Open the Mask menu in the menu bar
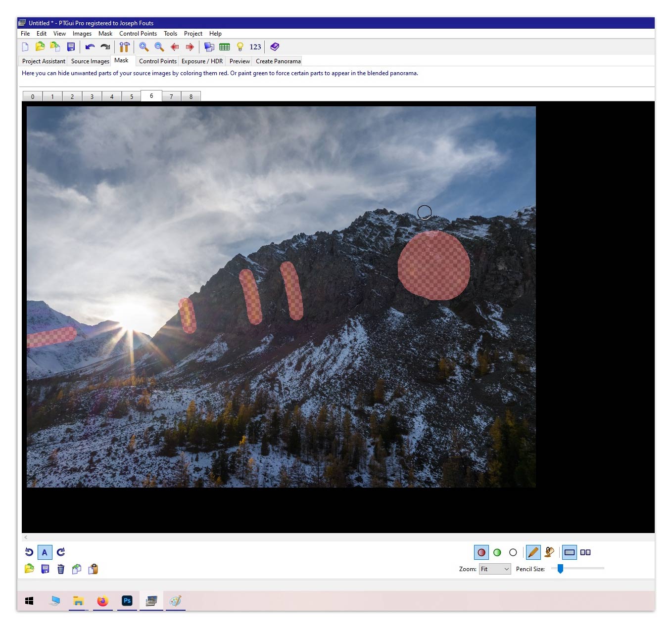 coord(105,34)
